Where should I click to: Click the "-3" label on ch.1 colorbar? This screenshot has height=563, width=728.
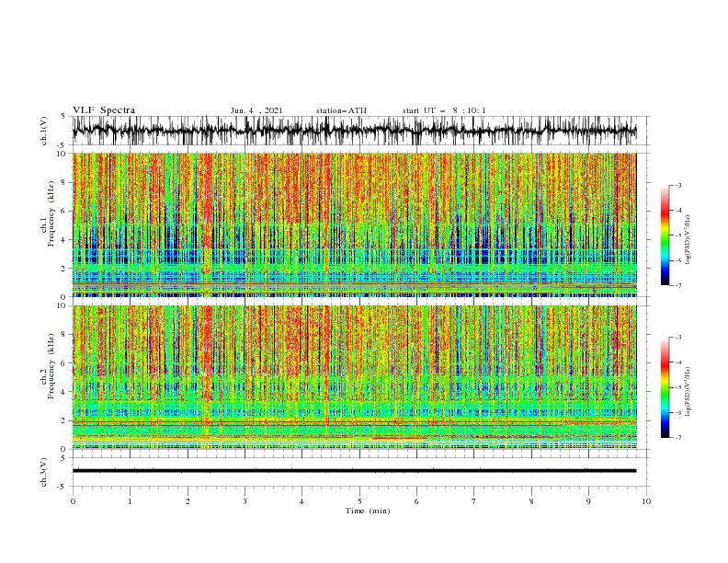(x=678, y=185)
